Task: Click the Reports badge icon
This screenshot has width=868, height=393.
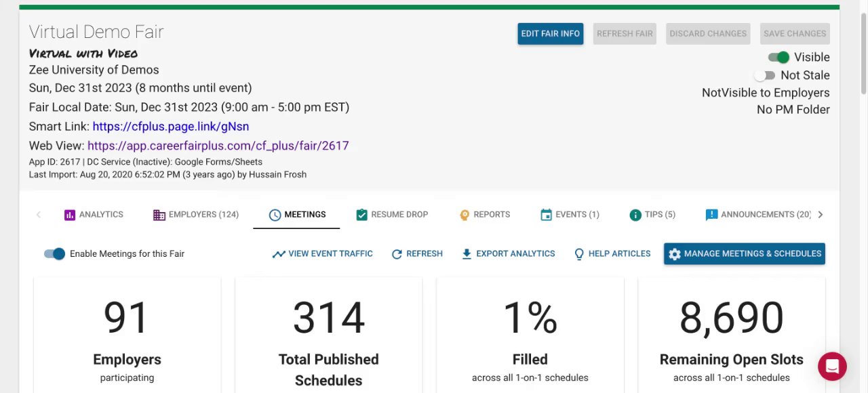Action: (465, 215)
